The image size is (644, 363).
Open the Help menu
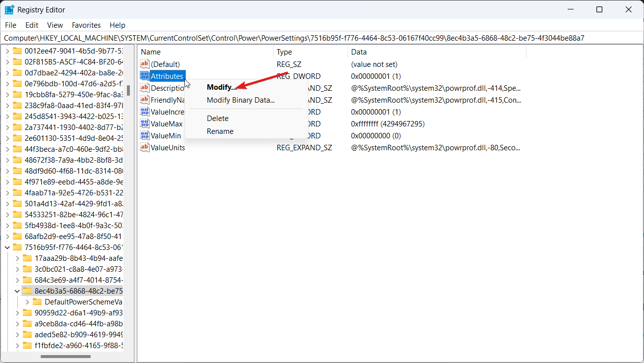[x=117, y=25]
